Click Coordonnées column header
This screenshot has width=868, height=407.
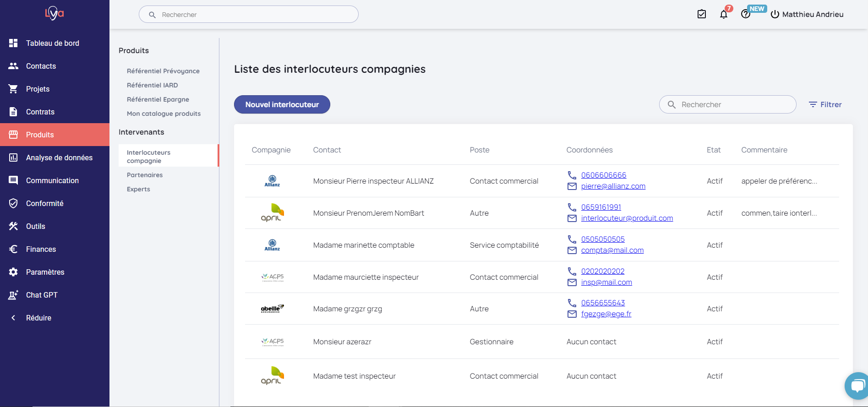tap(590, 150)
